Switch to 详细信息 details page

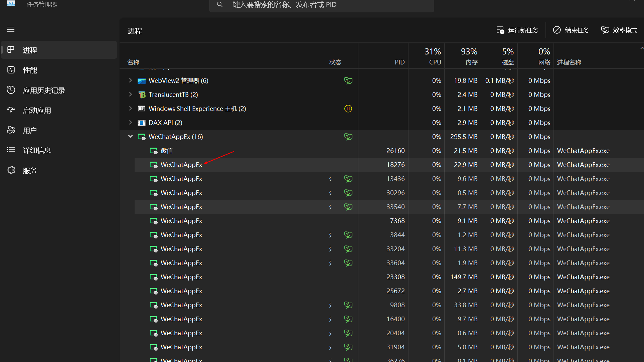tap(59, 150)
